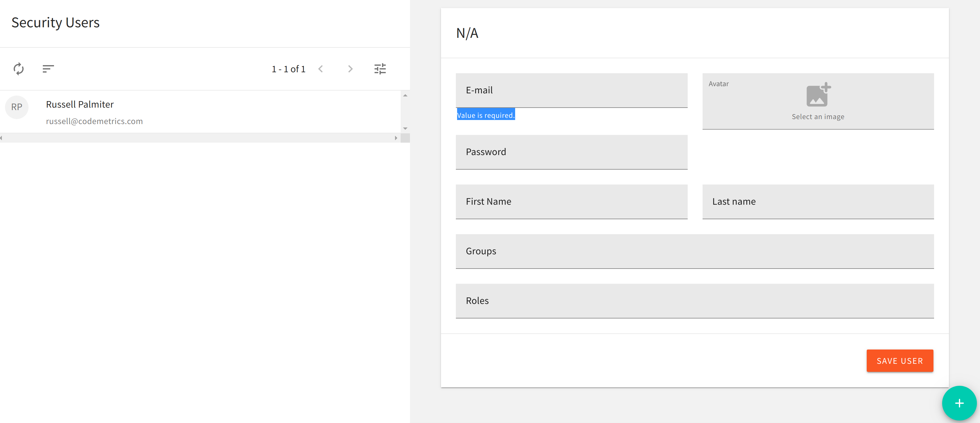Click the Value is required error message

point(486,114)
